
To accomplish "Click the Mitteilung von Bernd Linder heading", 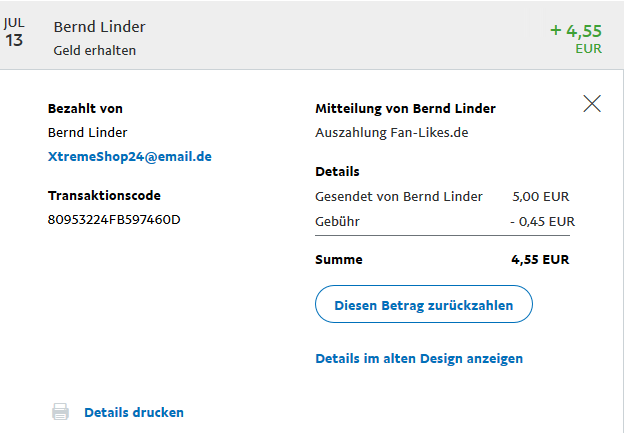I will click(x=405, y=109).
